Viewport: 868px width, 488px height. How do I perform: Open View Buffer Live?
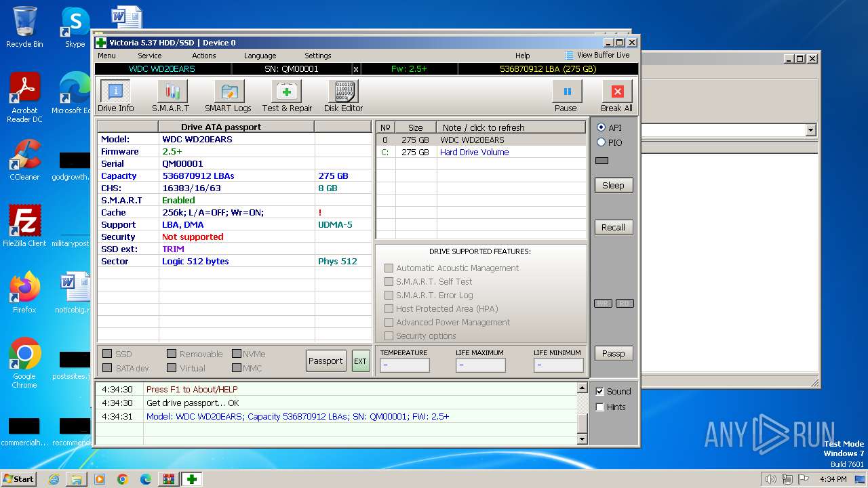pos(597,56)
